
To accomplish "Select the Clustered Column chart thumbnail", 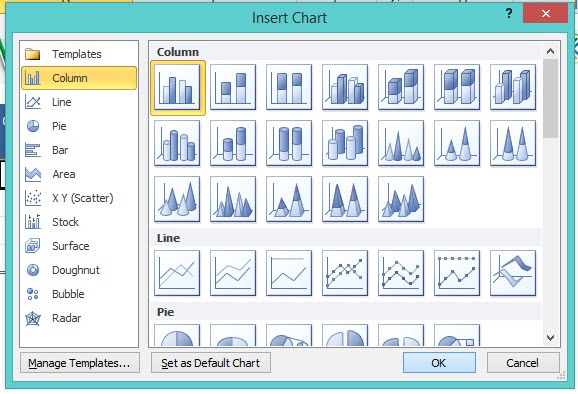I will click(x=177, y=87).
